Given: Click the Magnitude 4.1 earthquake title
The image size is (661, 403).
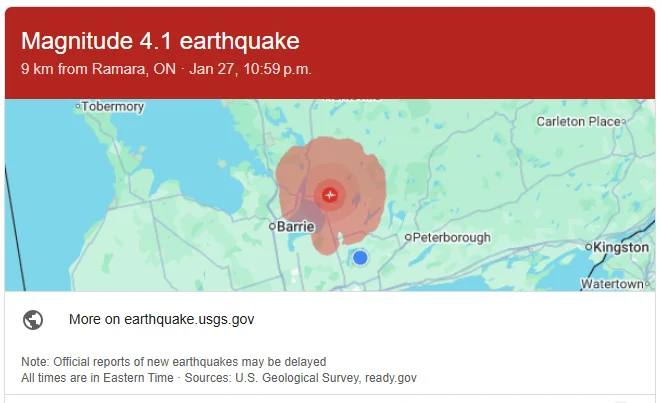Looking at the screenshot, I should (x=160, y=41).
